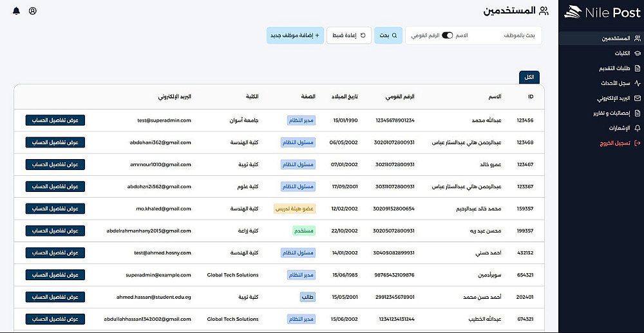Image resolution: width=644 pixels, height=333 pixels.
Task: Select the الكل tab above the table
Action: point(529,77)
